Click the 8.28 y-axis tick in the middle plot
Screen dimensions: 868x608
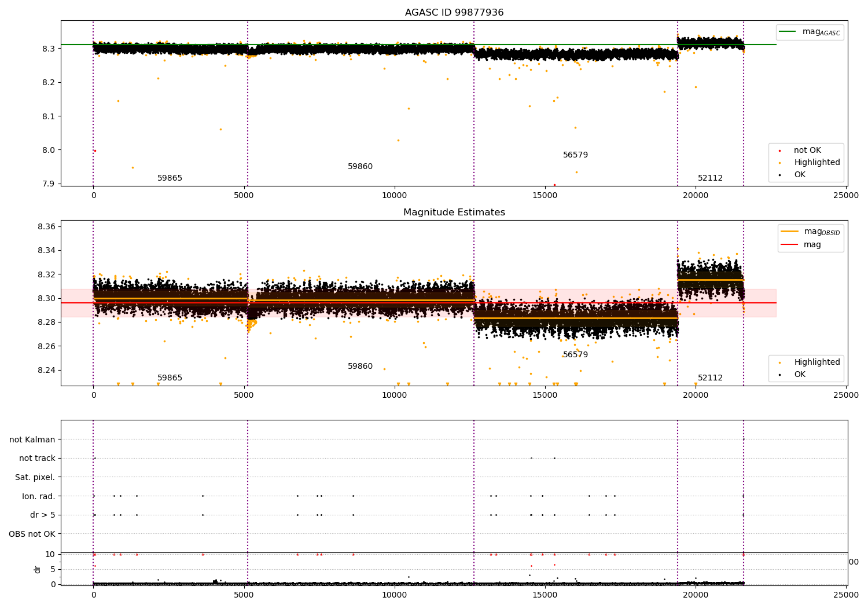(46, 323)
